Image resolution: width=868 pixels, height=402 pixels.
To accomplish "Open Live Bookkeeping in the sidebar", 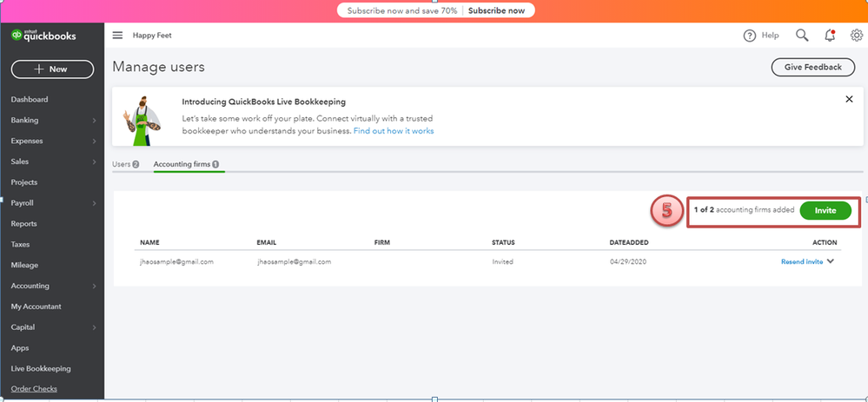I will (41, 369).
